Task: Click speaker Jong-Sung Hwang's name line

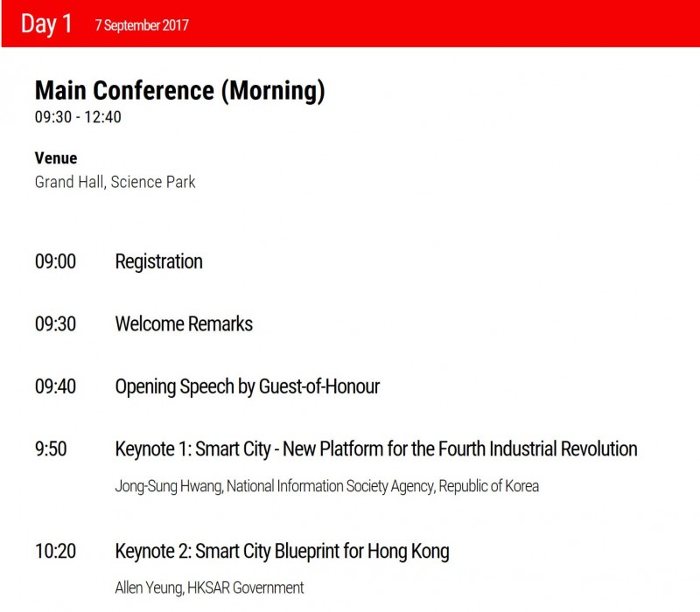Action: click(326, 486)
